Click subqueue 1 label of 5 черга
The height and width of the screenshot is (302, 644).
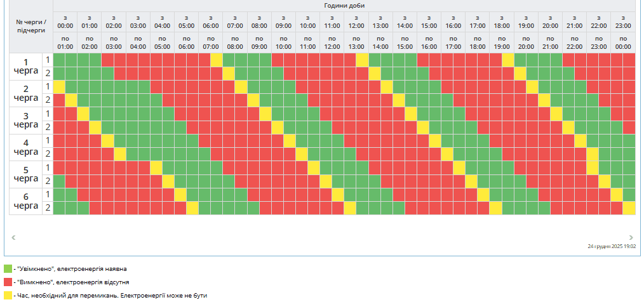48,167
